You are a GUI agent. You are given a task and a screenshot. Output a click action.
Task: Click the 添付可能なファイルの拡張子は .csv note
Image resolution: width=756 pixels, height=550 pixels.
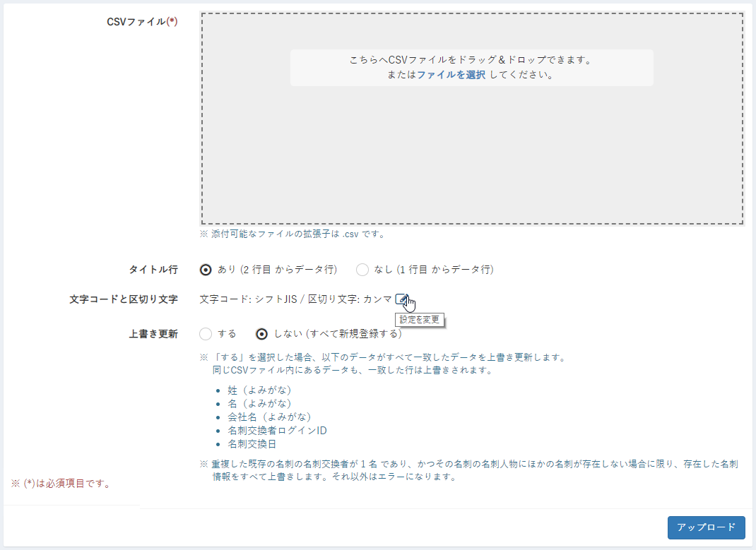293,234
